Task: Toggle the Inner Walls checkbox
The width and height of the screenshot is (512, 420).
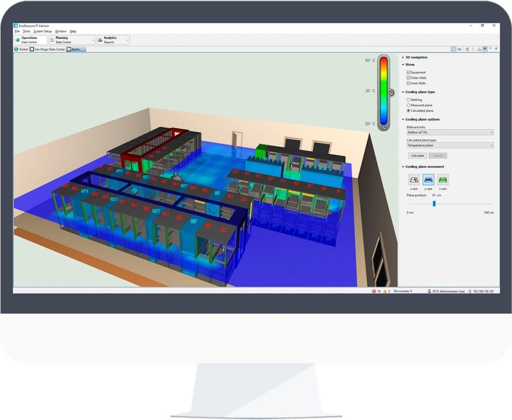Action: point(408,83)
